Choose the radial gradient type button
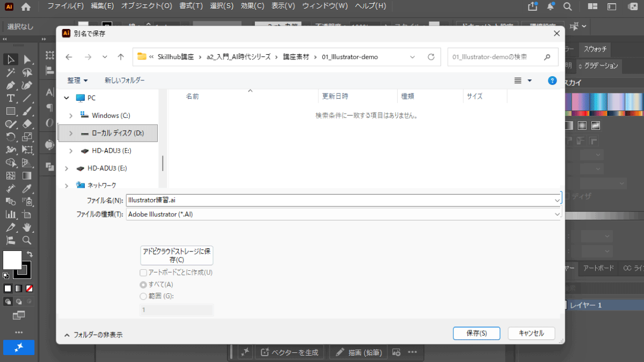The width and height of the screenshot is (644, 362). tap(582, 125)
